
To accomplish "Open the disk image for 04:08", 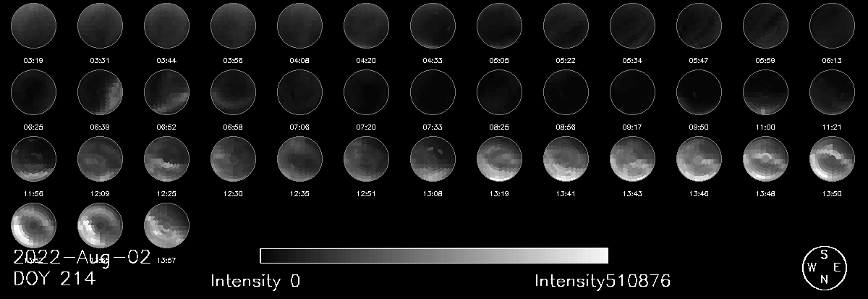I will pyautogui.click(x=299, y=25).
